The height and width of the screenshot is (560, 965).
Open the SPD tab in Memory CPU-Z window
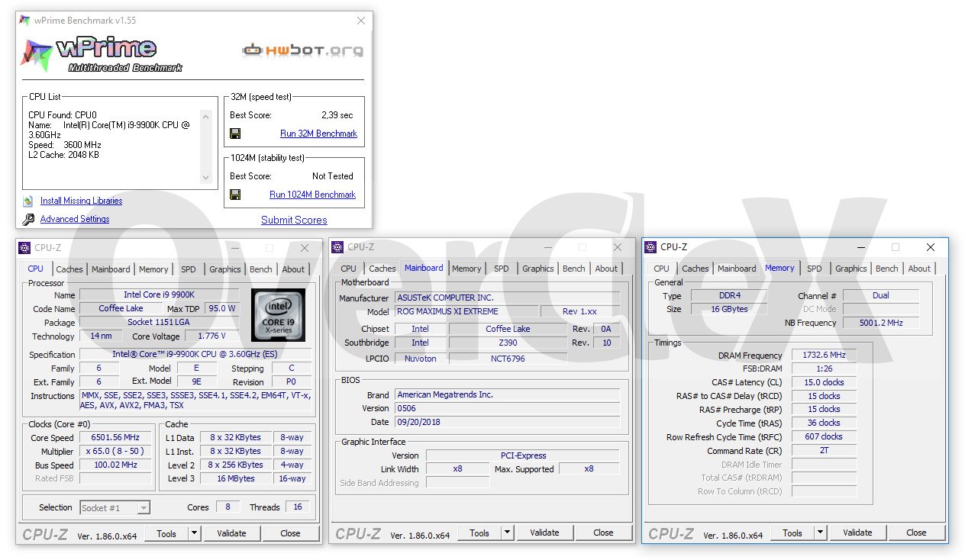pos(815,269)
